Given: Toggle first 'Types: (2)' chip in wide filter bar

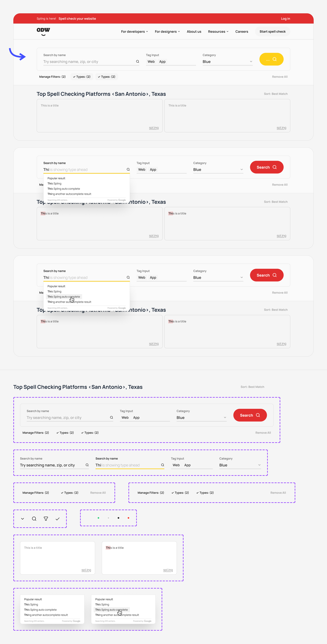Looking at the screenshot, I should coord(180,493).
